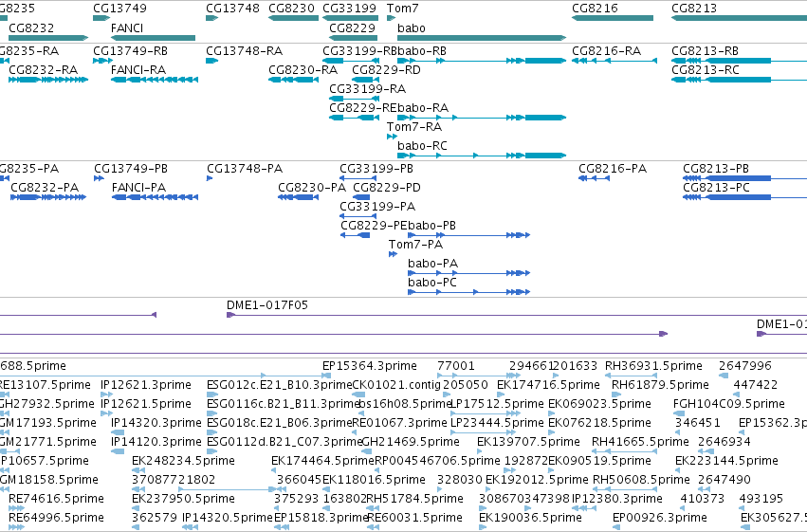Select the RE74616.5prime EST label
This screenshot has height=532, width=807.
pyautogui.click(x=56, y=499)
